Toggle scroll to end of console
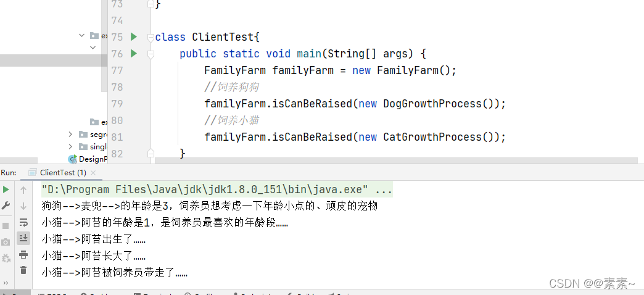The image size is (644, 295). (23, 238)
